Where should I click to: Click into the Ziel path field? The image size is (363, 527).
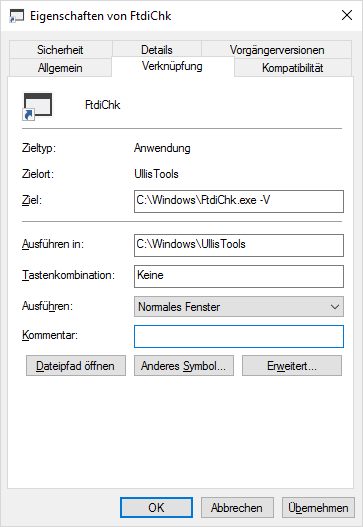click(x=239, y=201)
